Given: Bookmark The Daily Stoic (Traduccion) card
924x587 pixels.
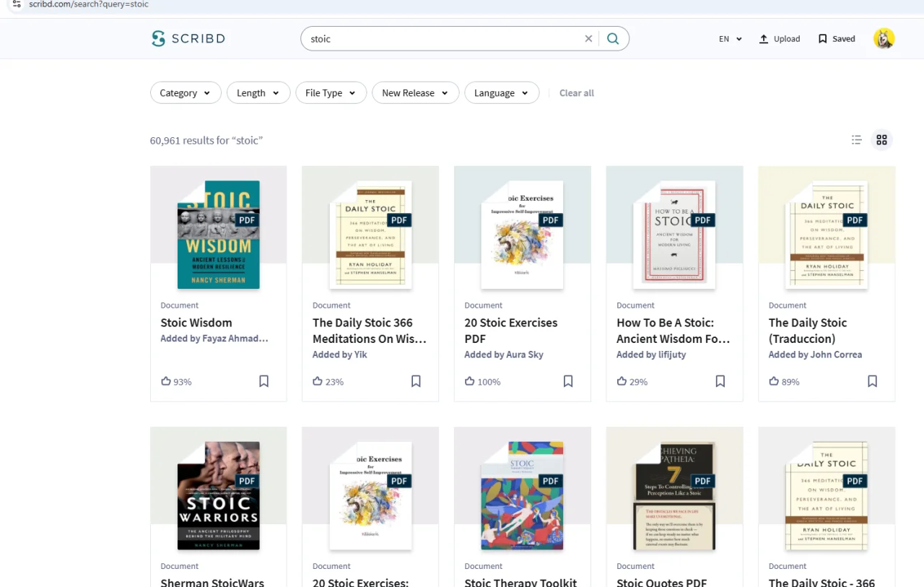Looking at the screenshot, I should click(x=872, y=381).
